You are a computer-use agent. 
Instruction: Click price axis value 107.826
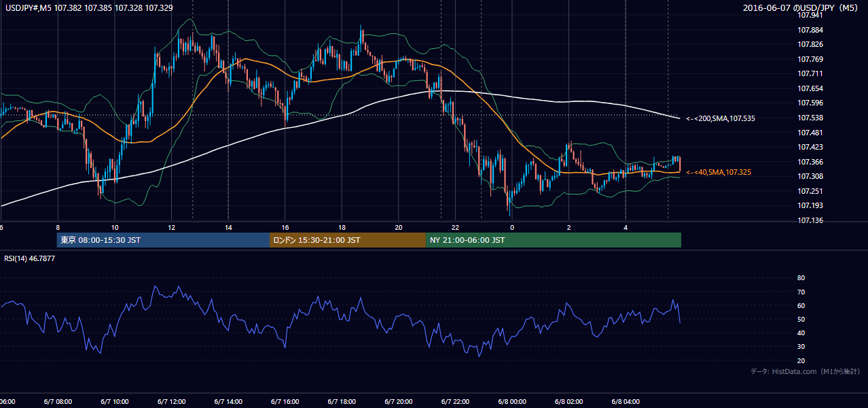click(x=810, y=45)
